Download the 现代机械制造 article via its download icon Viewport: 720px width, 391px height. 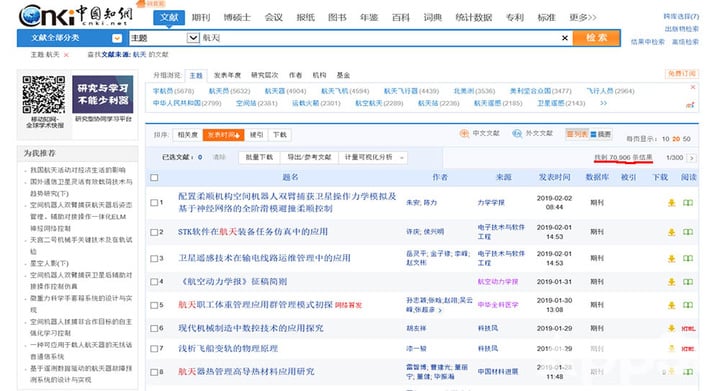click(x=671, y=328)
